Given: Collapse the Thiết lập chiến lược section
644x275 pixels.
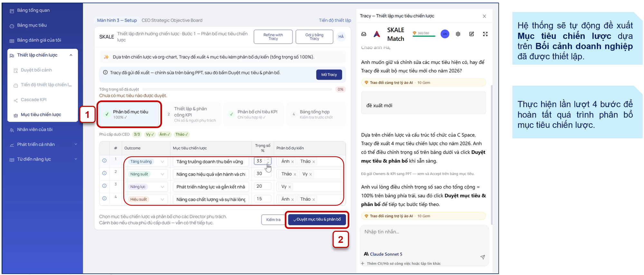Looking at the screenshot, I should coord(71,55).
